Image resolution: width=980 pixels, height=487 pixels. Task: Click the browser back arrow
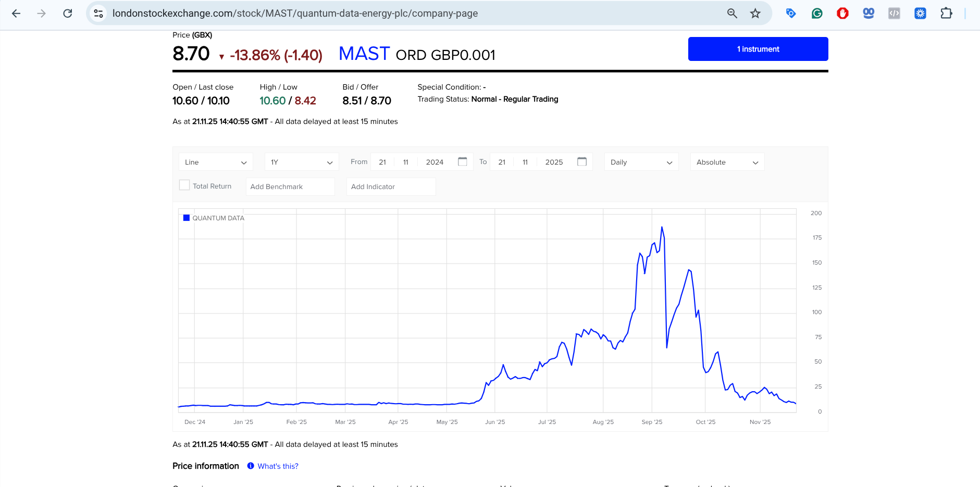16,14
